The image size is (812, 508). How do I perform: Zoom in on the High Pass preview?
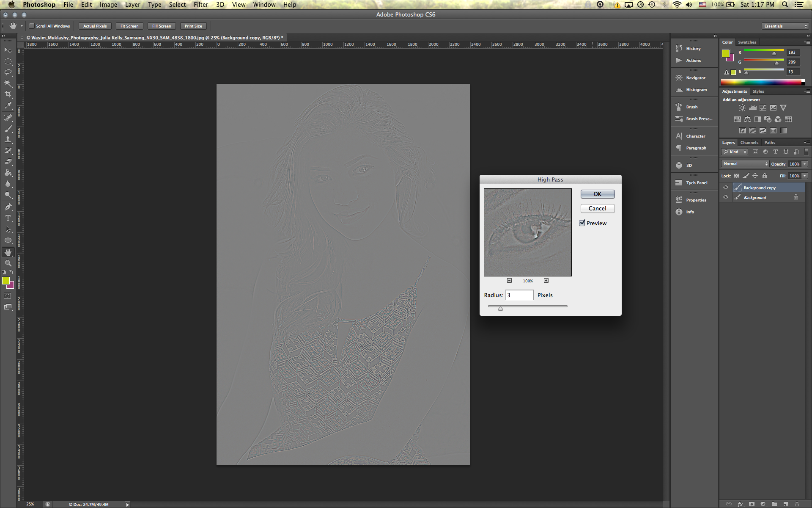(546, 281)
